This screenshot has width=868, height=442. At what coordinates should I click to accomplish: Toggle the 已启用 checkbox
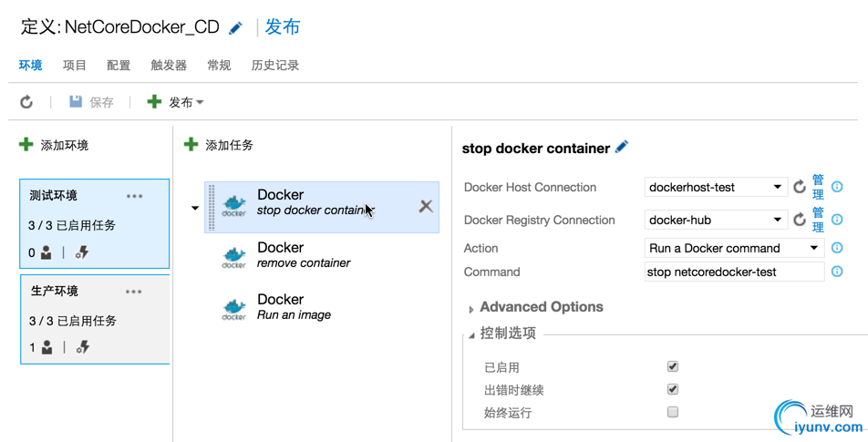pyautogui.click(x=673, y=366)
